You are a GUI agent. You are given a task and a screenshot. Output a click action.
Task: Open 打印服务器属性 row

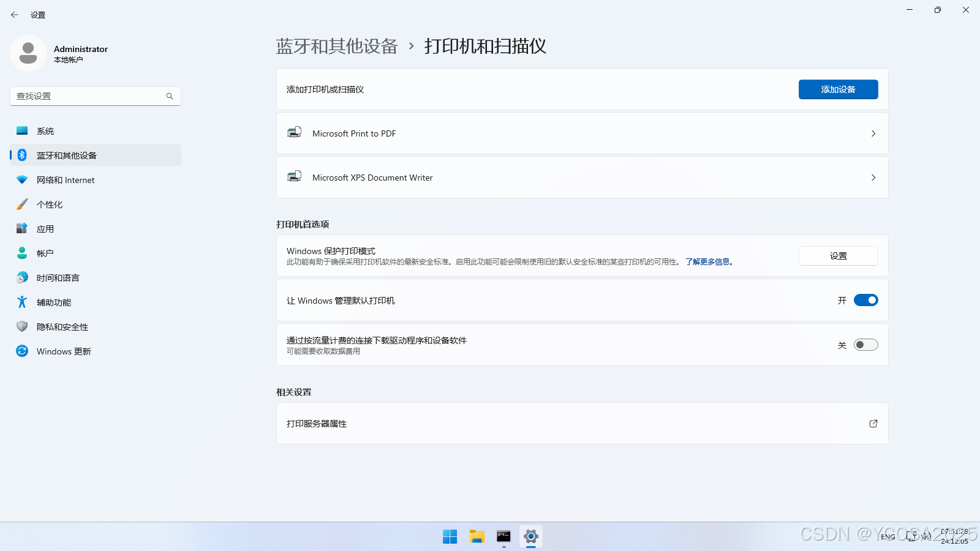pyautogui.click(x=582, y=424)
